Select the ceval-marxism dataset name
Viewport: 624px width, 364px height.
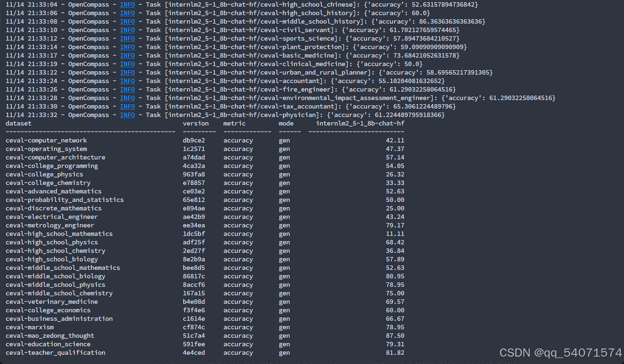30,327
